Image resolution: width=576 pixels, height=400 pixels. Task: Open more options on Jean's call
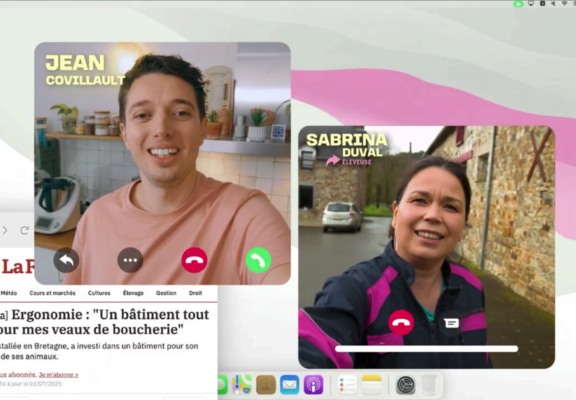130,260
